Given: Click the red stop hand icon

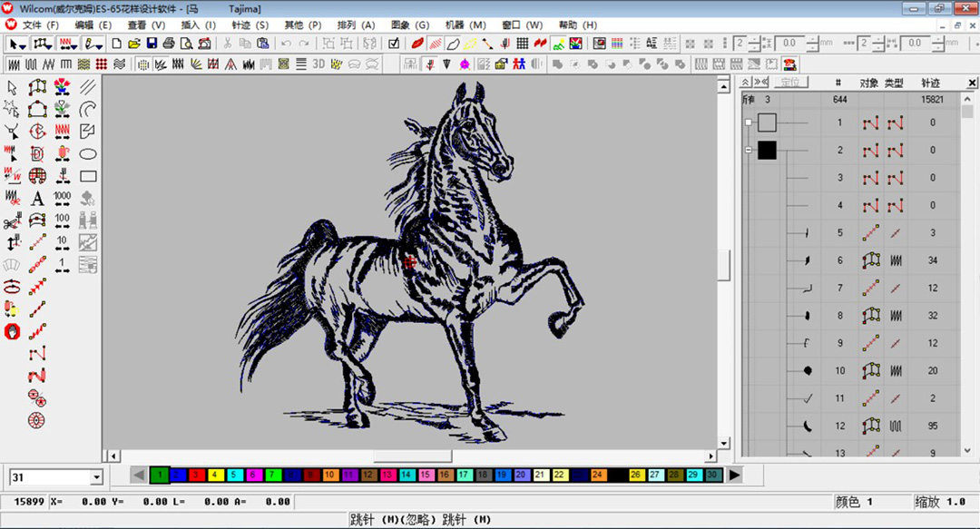Looking at the screenshot, I should (x=12, y=331).
